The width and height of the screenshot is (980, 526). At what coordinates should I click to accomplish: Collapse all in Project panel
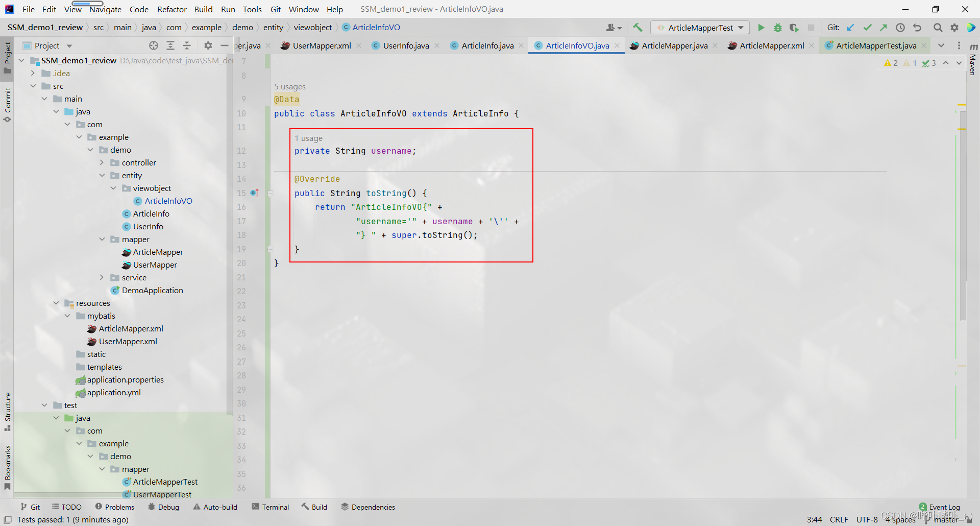[x=187, y=45]
